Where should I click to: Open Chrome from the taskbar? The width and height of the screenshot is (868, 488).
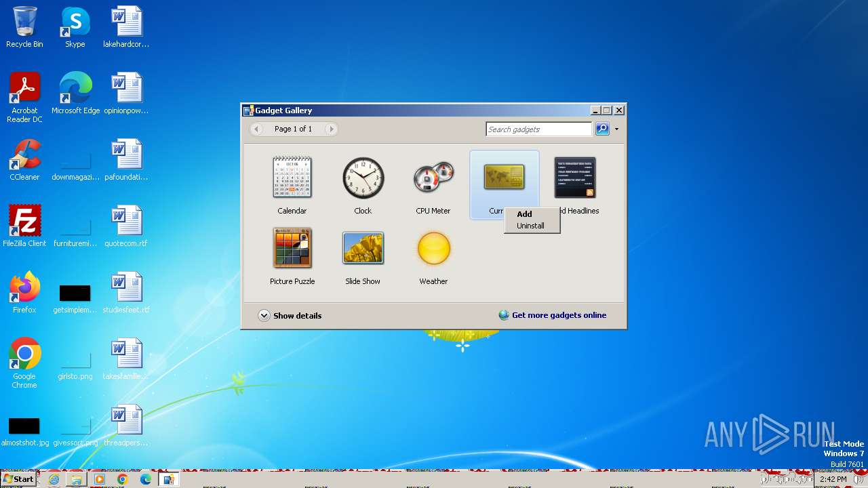pos(123,479)
